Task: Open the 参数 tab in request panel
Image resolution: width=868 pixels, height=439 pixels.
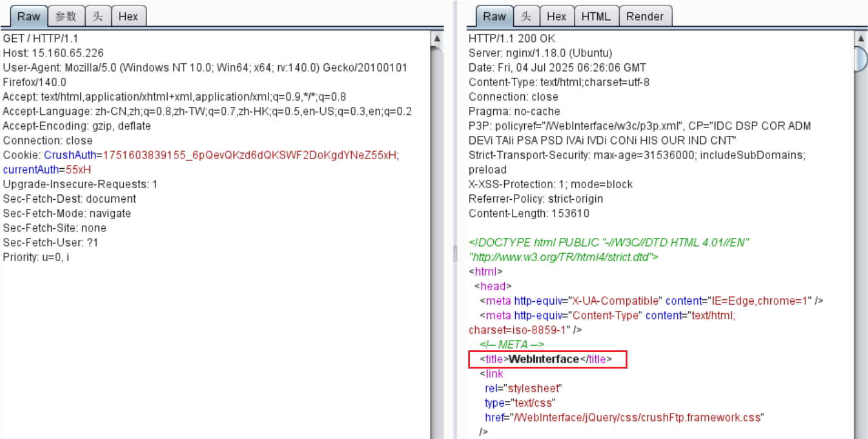Action: (x=66, y=16)
